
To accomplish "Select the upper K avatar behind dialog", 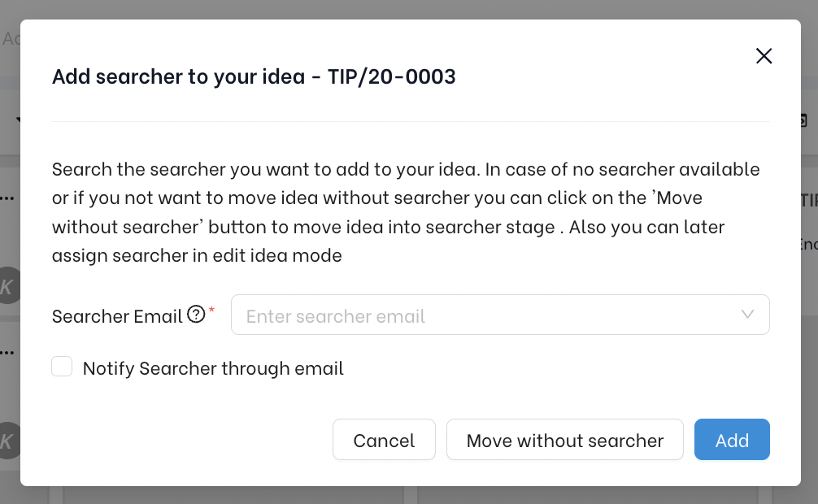I will pyautogui.click(x=10, y=285).
